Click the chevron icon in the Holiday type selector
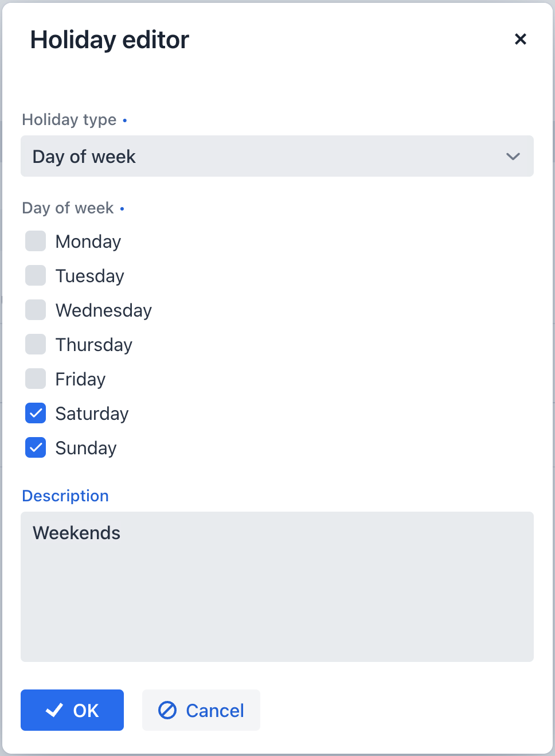Screen dimensions: 555x756 (513, 156)
